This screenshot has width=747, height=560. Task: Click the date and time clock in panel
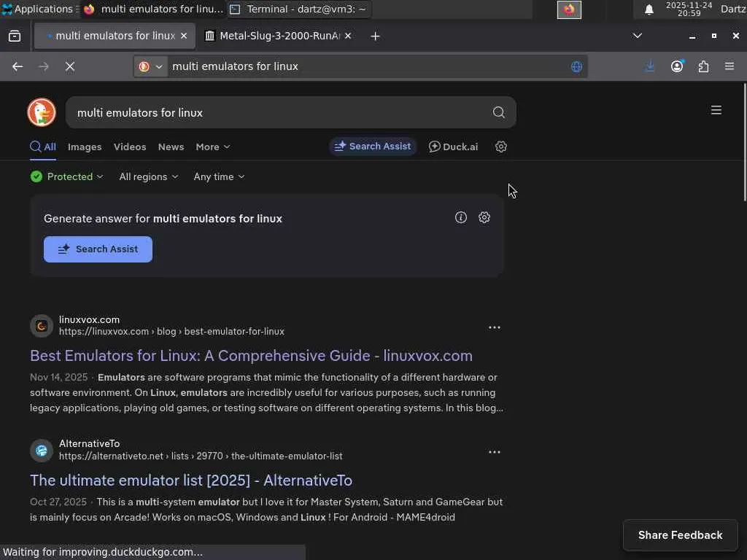pyautogui.click(x=689, y=9)
